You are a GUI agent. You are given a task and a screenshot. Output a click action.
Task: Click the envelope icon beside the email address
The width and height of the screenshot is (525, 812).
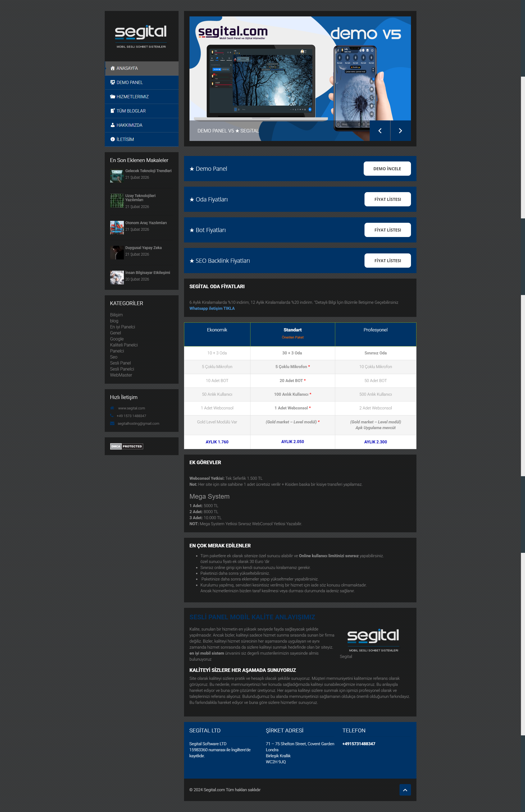tap(112, 423)
